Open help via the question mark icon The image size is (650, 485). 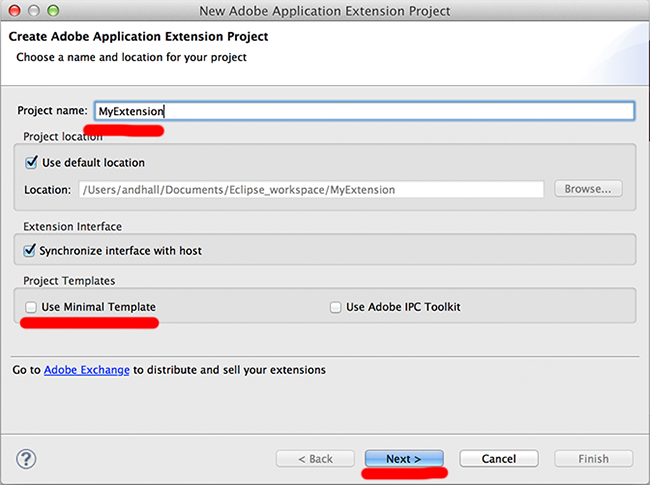click(26, 459)
